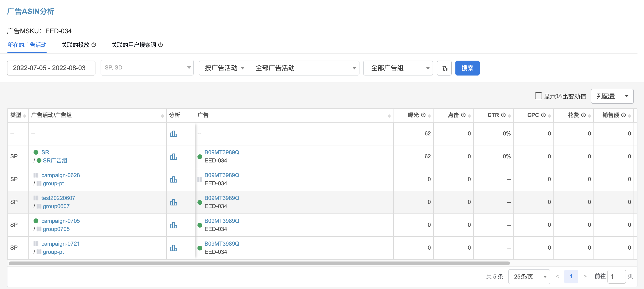Open the SR广告组 ad group link
Viewport: 644px width, 289px height.
coord(55,161)
